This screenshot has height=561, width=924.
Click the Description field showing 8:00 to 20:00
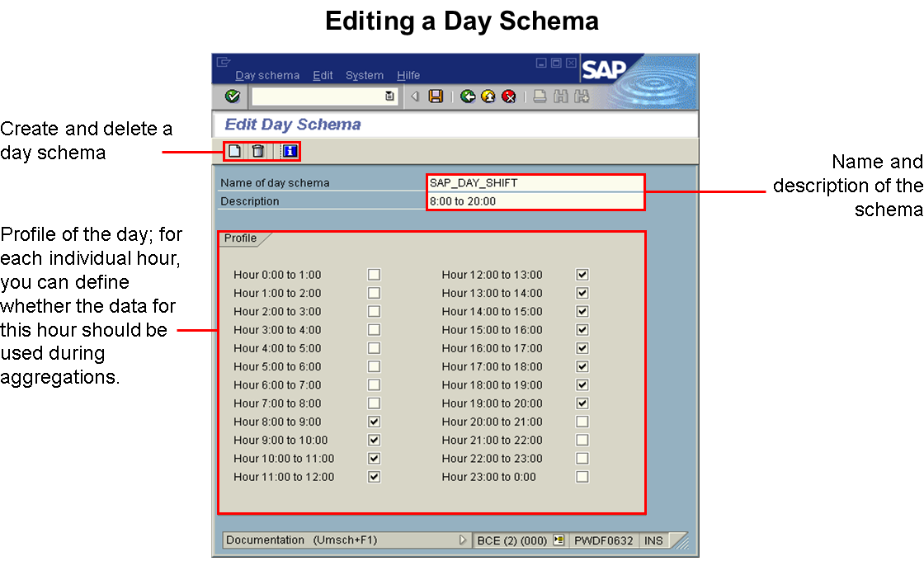pyautogui.click(x=534, y=201)
